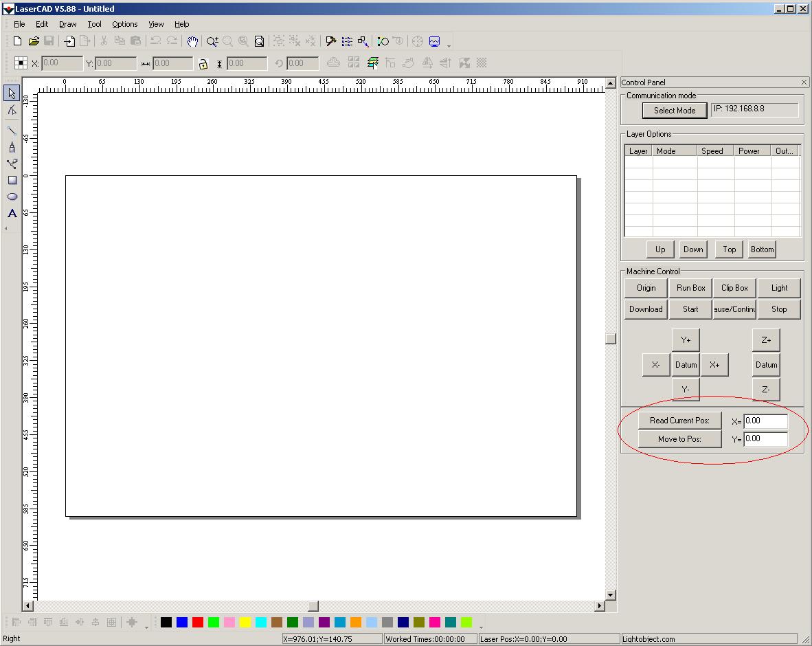812x646 pixels.
Task: Open the Draw menu
Action: [x=67, y=24]
